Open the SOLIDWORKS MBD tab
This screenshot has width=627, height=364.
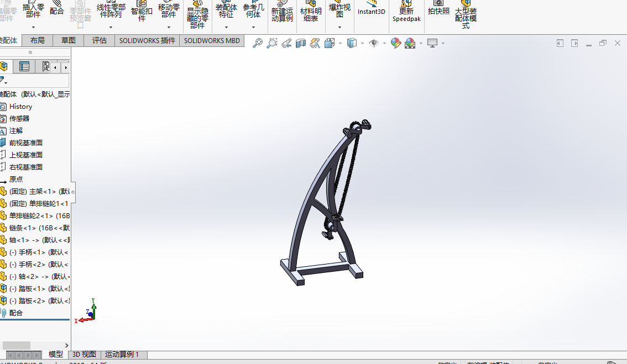click(212, 40)
